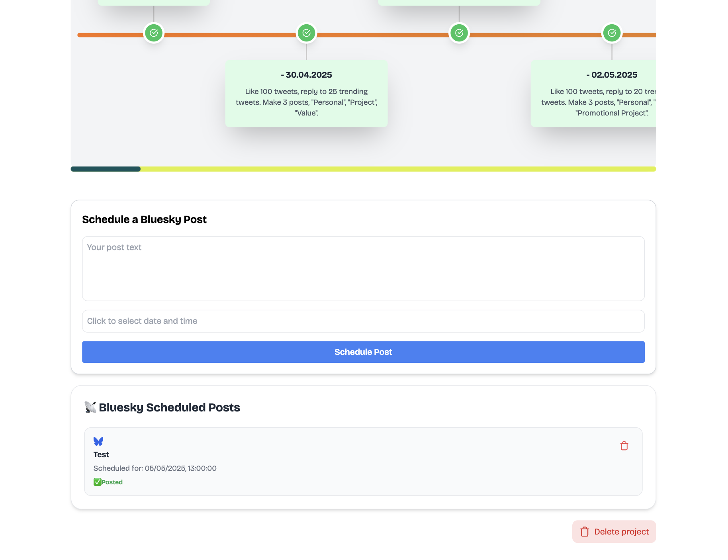Click the dark timeline scrollbar thumb
The image size is (728, 560).
click(x=106, y=169)
